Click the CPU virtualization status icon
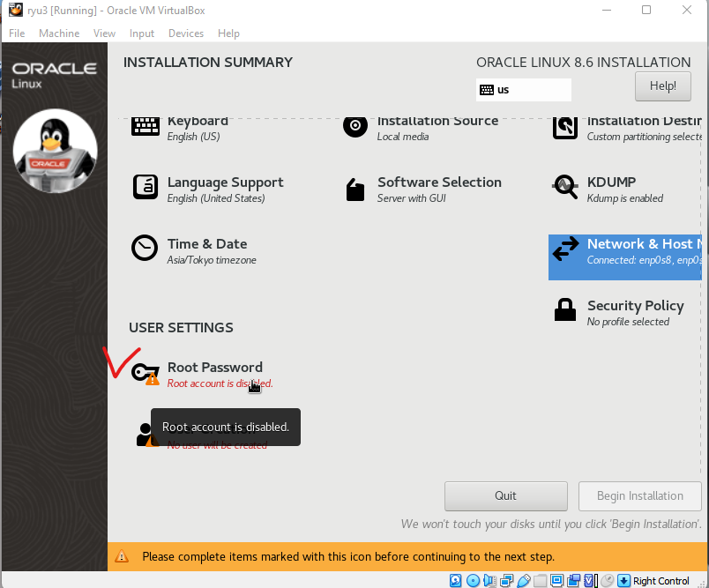The image size is (709, 588). pyautogui.click(x=590, y=580)
